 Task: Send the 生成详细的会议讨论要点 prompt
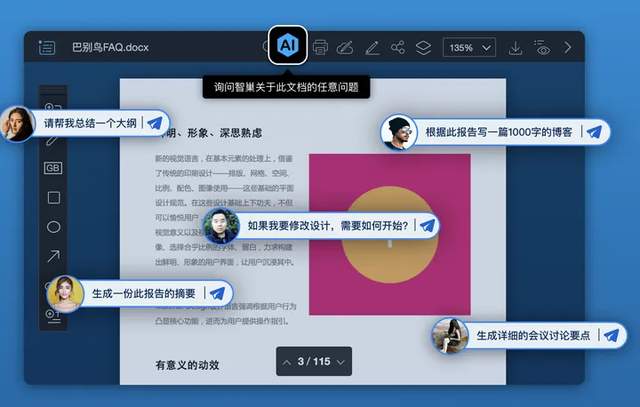611,336
